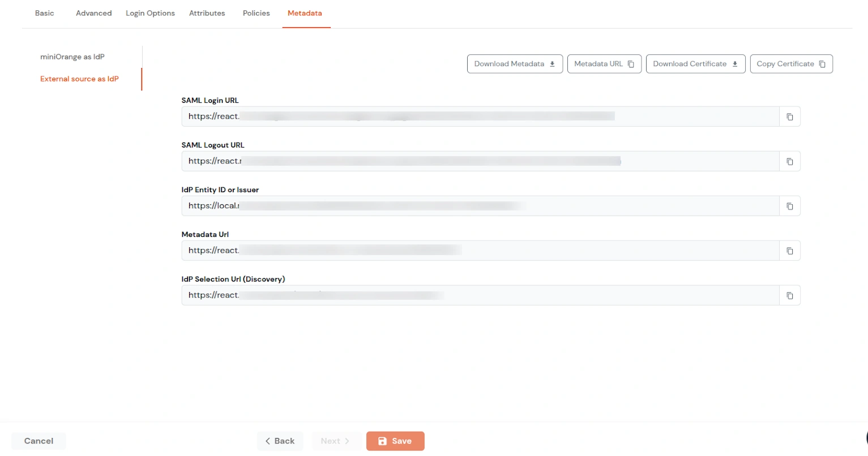Copy the IdP Selection Url value
The image size is (868, 456).
[789, 295]
